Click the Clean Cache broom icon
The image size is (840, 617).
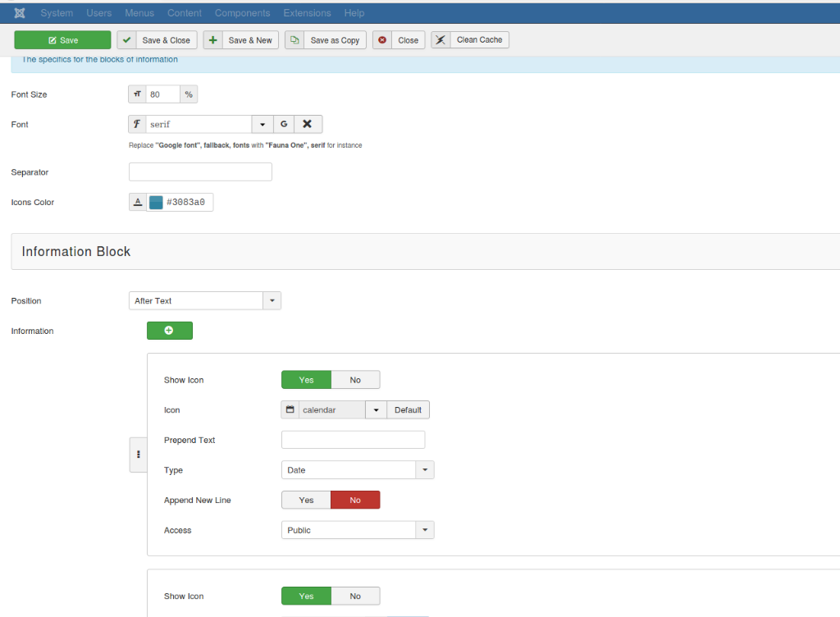click(x=441, y=40)
